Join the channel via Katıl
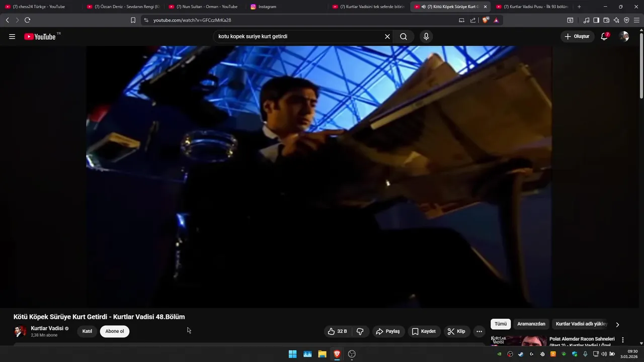Viewport: 644px width, 362px height. pos(87,331)
